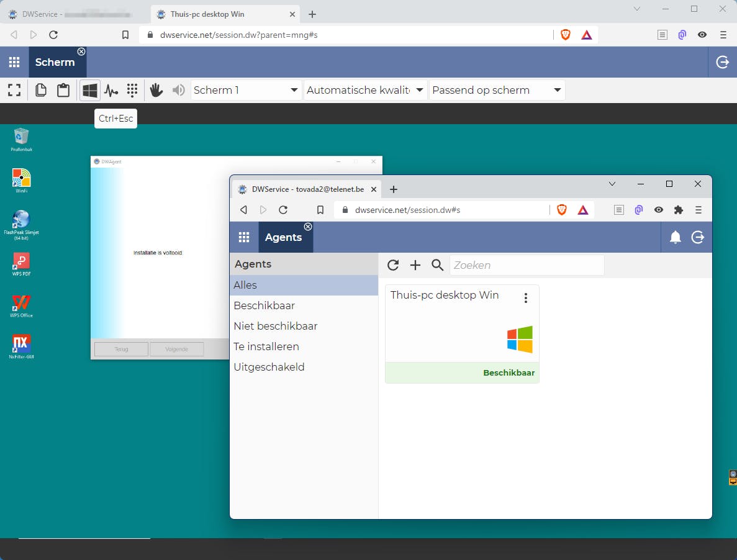Screen dimensions: 737x560
Task: Go back in the inner browser
Action: pyautogui.click(x=243, y=210)
